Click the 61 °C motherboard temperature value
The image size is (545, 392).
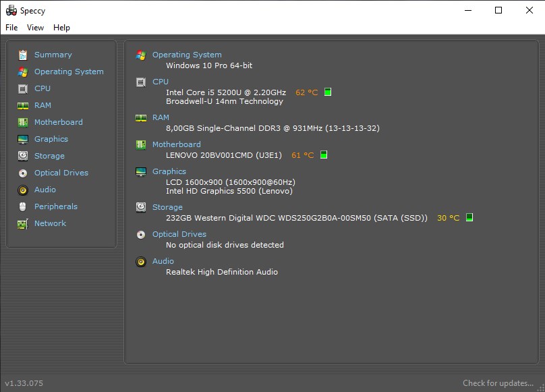[x=302, y=155]
